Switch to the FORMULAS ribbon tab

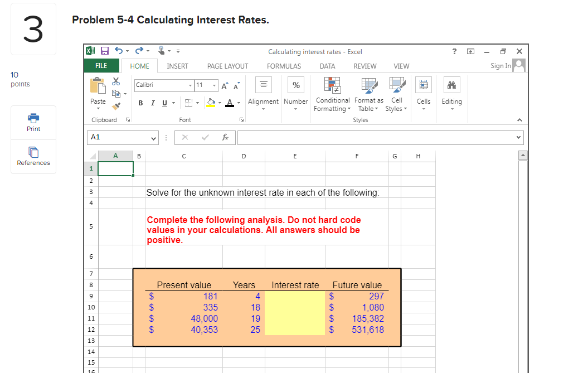click(x=284, y=66)
